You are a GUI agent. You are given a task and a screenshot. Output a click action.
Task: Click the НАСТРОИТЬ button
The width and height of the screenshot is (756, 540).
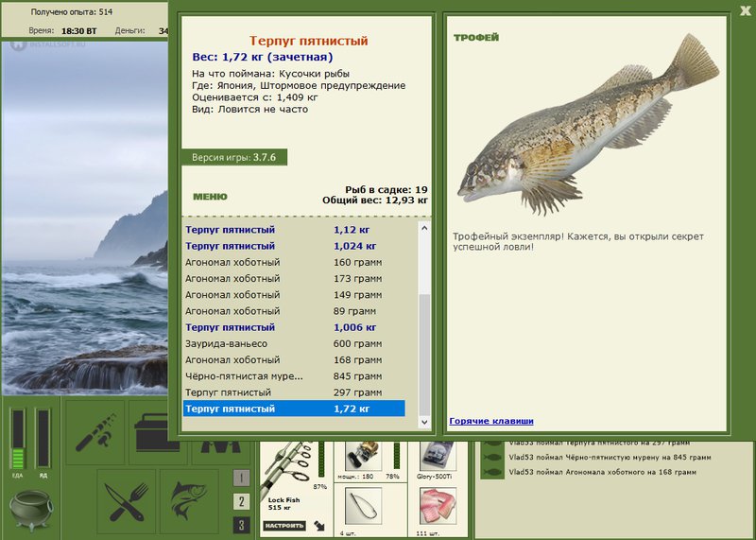click(x=284, y=526)
